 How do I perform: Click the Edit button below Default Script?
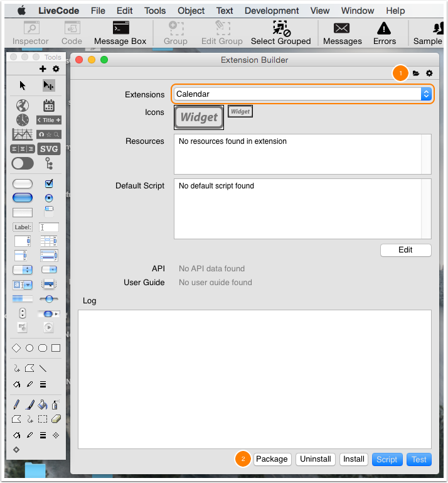[x=406, y=250]
